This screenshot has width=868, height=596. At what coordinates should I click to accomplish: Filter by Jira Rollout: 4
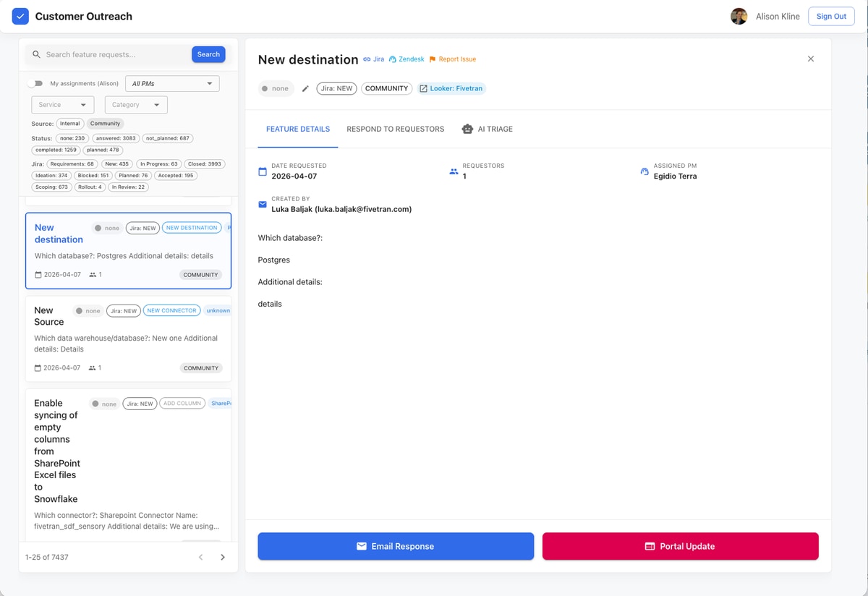point(90,187)
